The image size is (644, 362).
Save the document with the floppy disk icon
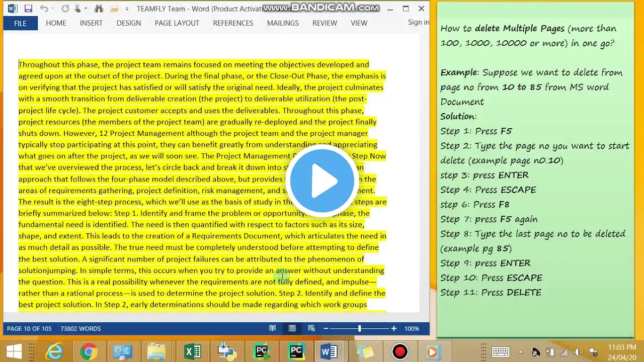[x=28, y=9]
